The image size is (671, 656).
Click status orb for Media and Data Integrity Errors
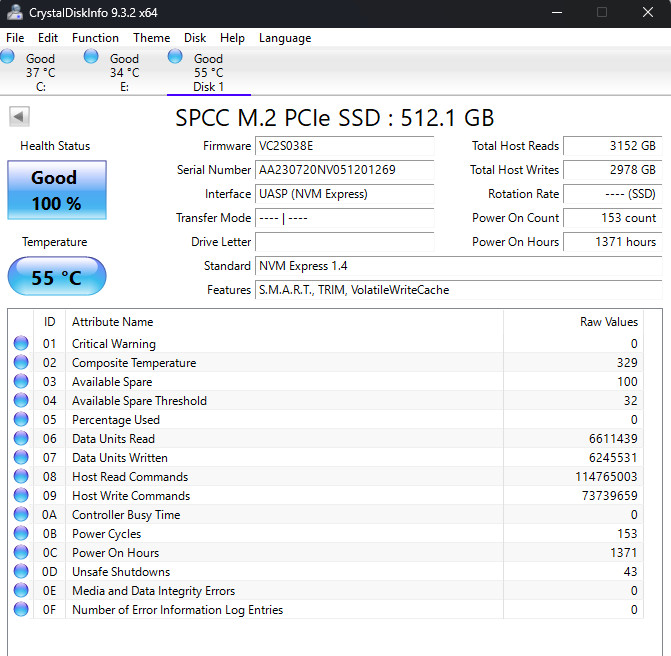[21, 590]
